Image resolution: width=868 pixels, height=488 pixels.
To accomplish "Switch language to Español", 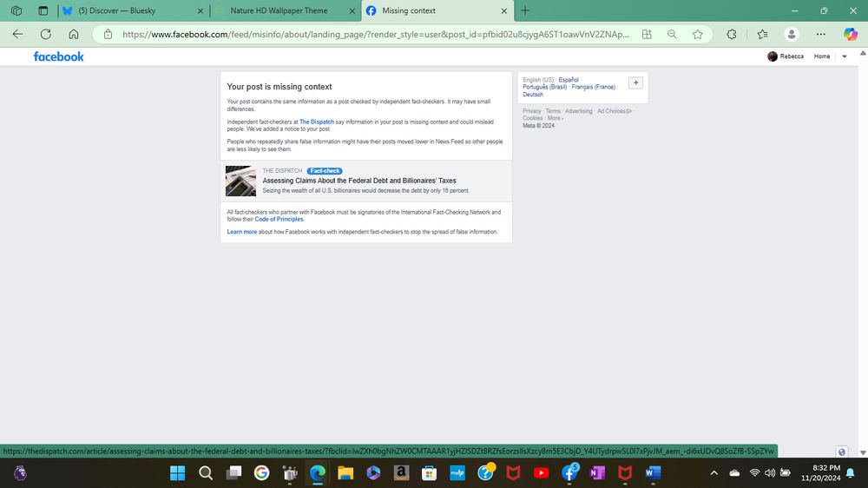I will [x=569, y=80].
